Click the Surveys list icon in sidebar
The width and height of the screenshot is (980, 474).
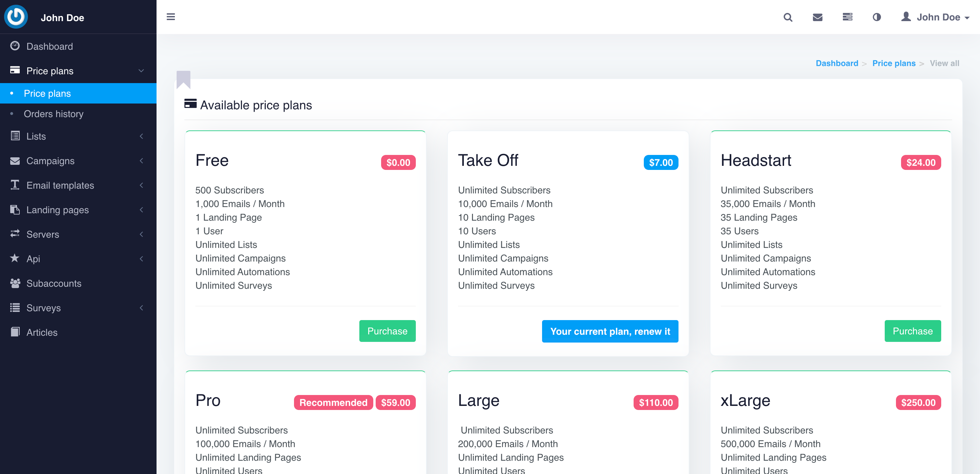coord(15,307)
